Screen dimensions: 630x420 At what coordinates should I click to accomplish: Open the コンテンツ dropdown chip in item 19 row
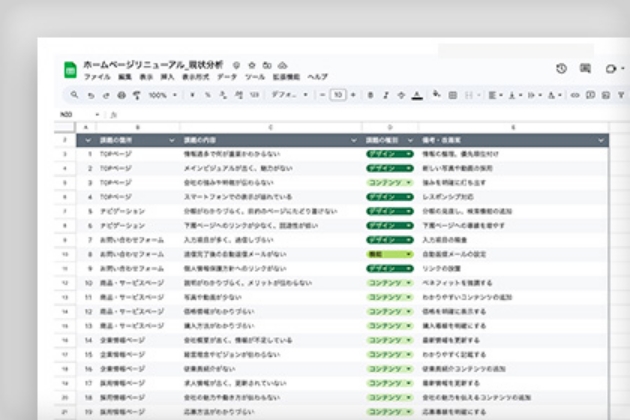390,412
